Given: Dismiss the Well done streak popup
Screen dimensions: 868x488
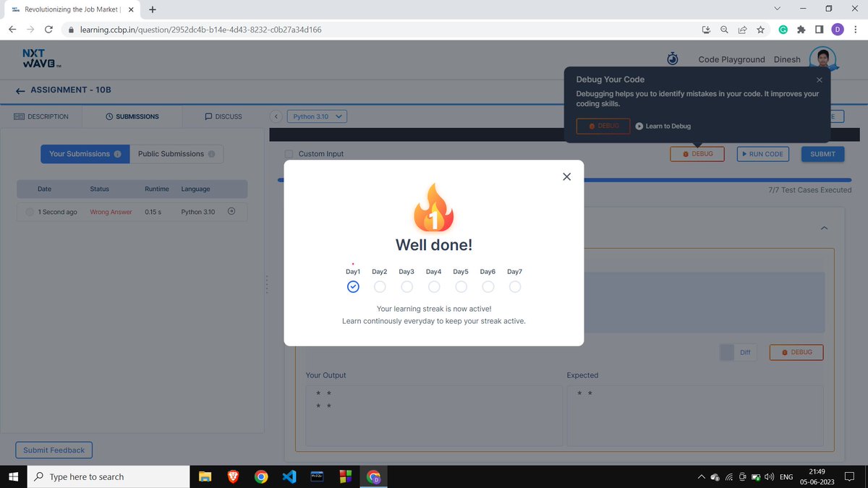Looking at the screenshot, I should pyautogui.click(x=566, y=176).
